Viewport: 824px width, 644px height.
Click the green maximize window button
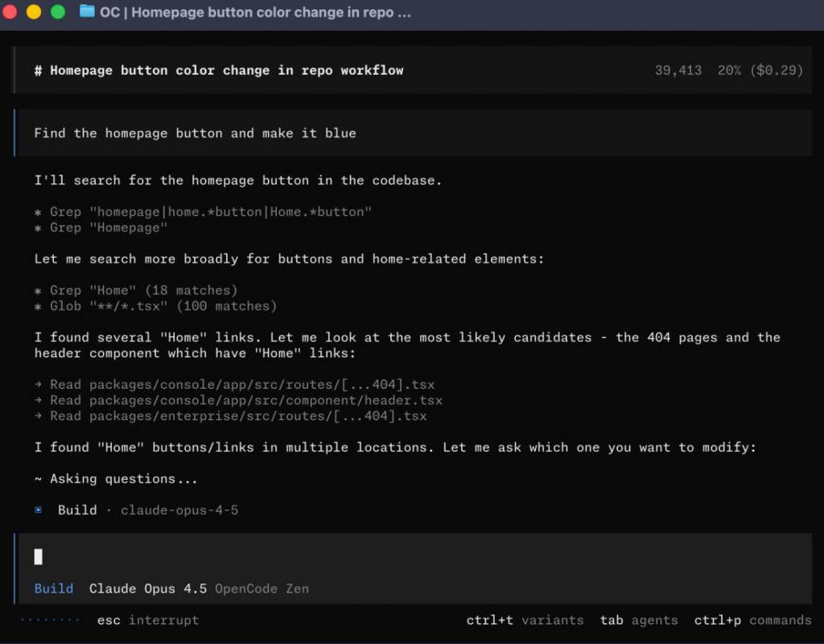point(58,11)
